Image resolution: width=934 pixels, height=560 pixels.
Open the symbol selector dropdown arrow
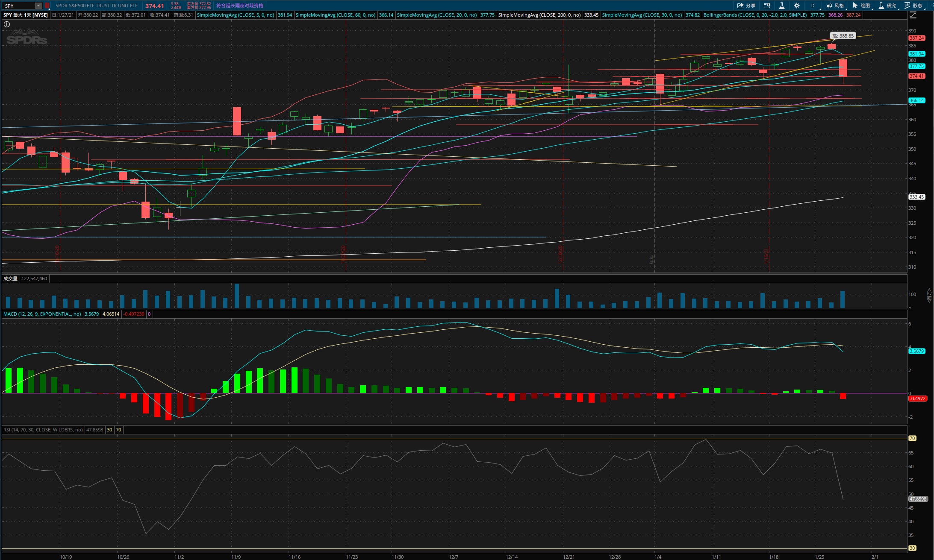click(x=38, y=6)
